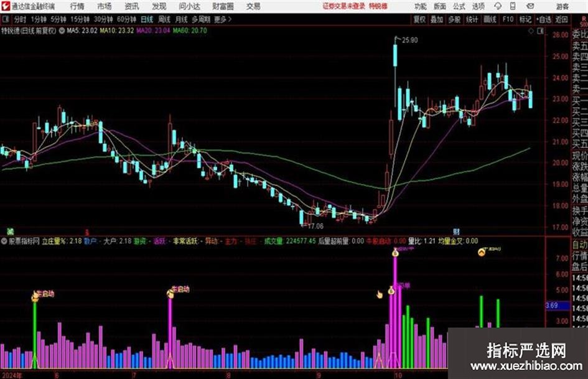Switch to 15分钟 period tab
The image size is (588, 379).
(80, 19)
